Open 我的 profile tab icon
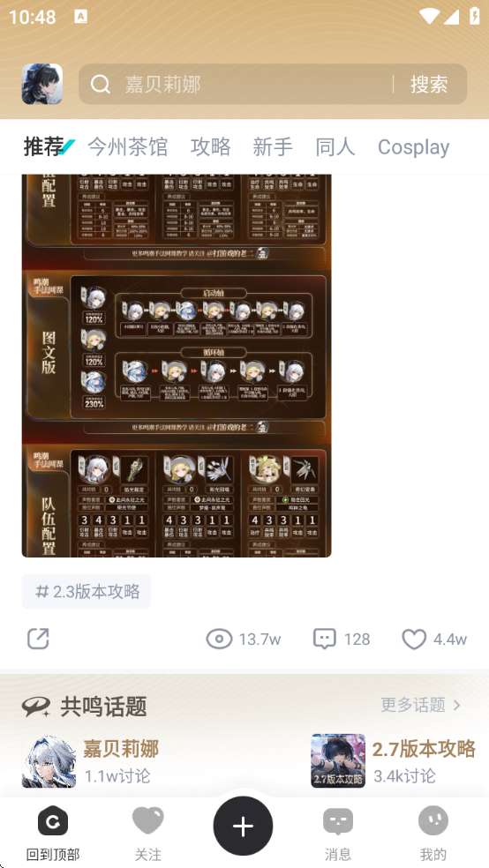489x868 pixels. [x=433, y=821]
